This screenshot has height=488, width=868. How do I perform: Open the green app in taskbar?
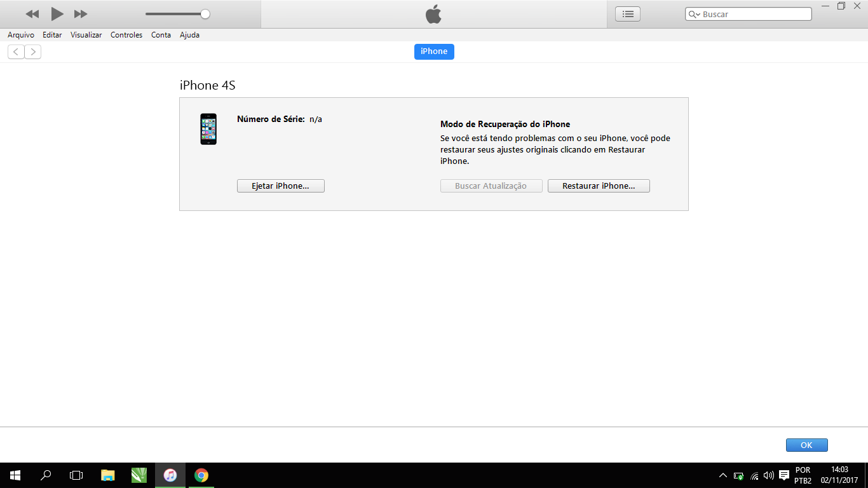coord(139,475)
